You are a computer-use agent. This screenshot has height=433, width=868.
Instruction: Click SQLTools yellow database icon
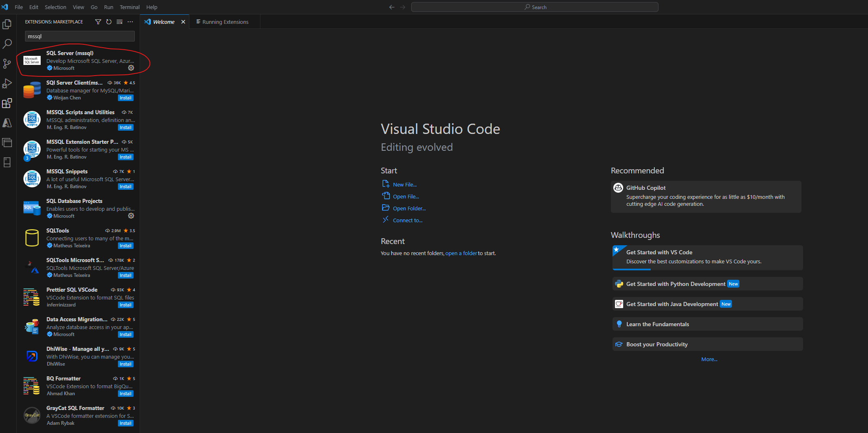click(x=32, y=238)
